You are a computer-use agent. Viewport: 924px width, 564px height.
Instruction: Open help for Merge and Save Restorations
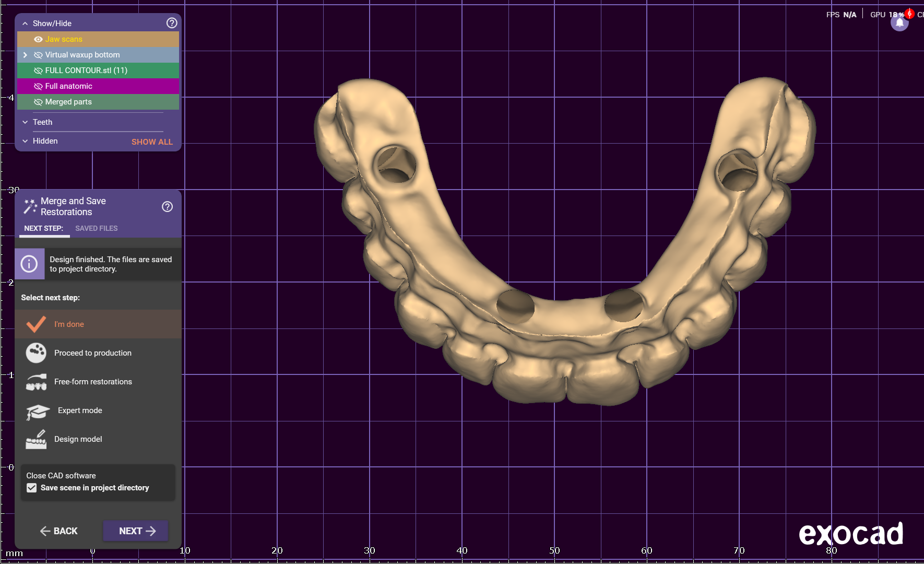[x=167, y=207]
